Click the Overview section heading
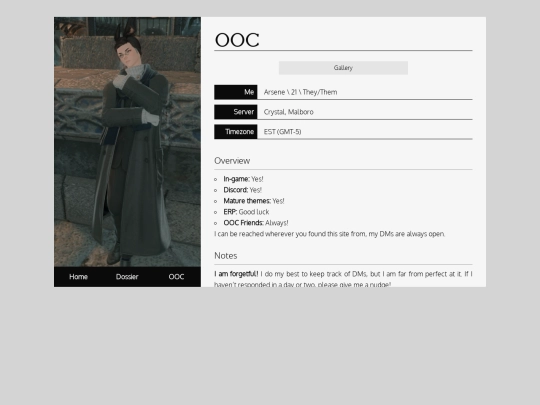 [x=232, y=161]
